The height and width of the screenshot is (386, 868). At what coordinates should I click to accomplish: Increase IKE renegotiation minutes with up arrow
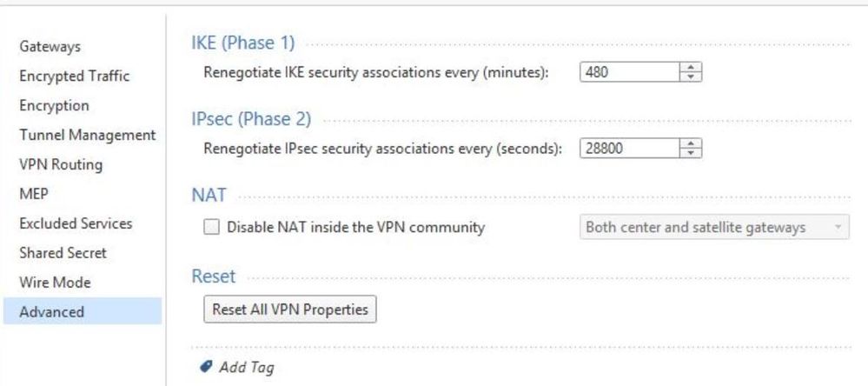tap(690, 67)
